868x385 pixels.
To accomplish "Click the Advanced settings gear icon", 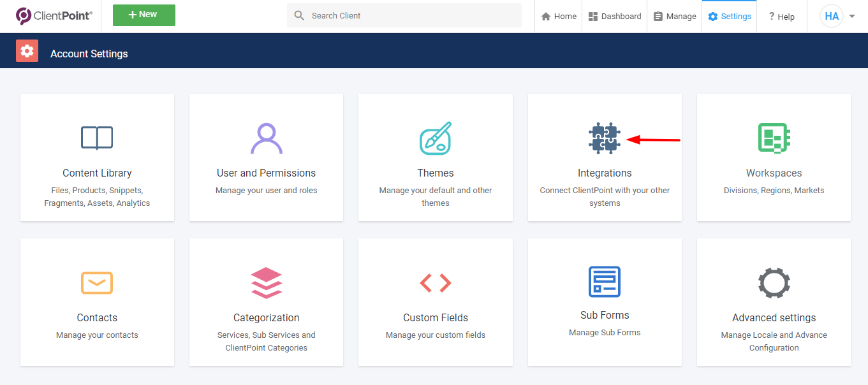I will click(x=774, y=282).
